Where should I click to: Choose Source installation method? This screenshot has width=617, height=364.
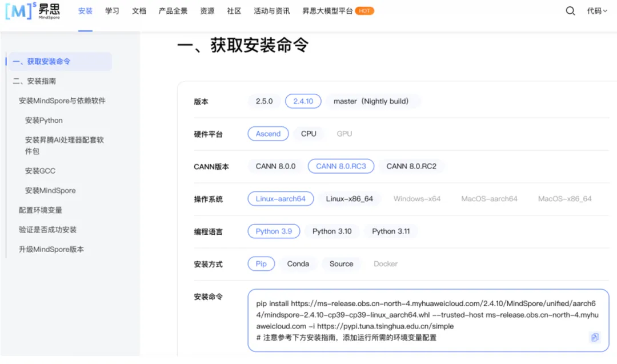(x=341, y=264)
